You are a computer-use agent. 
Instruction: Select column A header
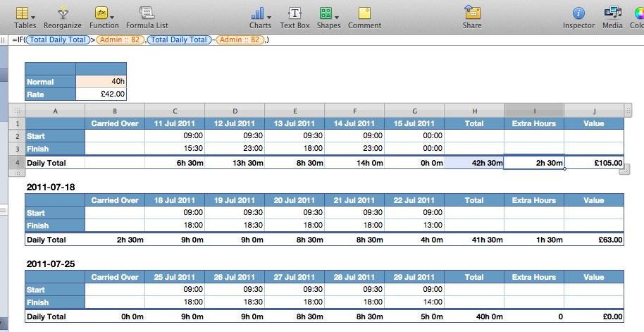(56, 111)
